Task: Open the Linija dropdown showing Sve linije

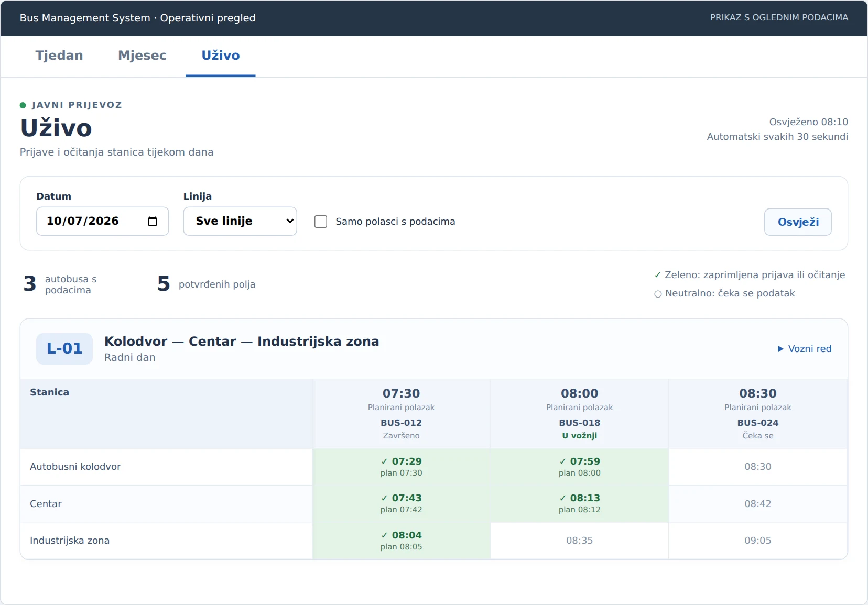Action: pos(240,221)
